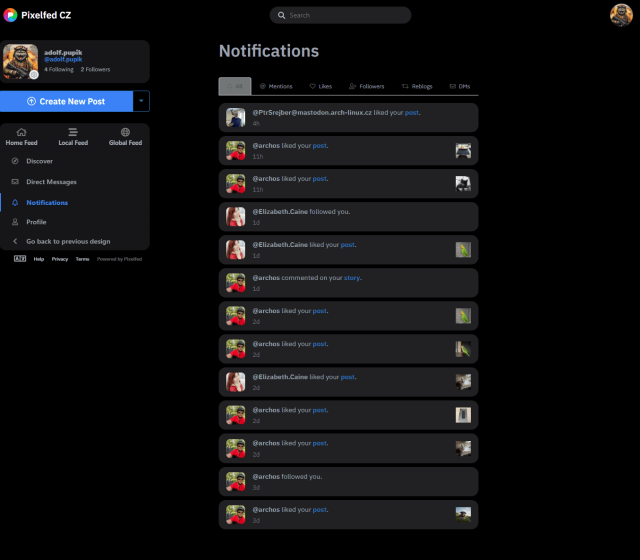The height and width of the screenshot is (560, 640).
Task: Click the Create New Post button
Action: click(x=66, y=101)
